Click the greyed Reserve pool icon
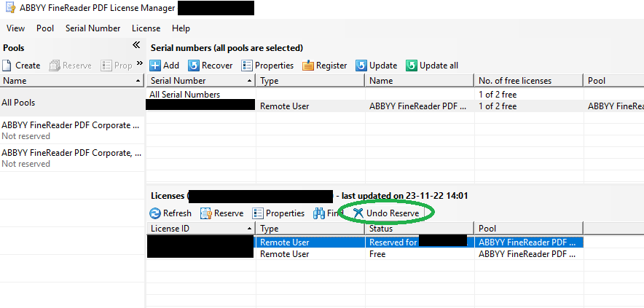The image size is (644, 308). [55, 66]
